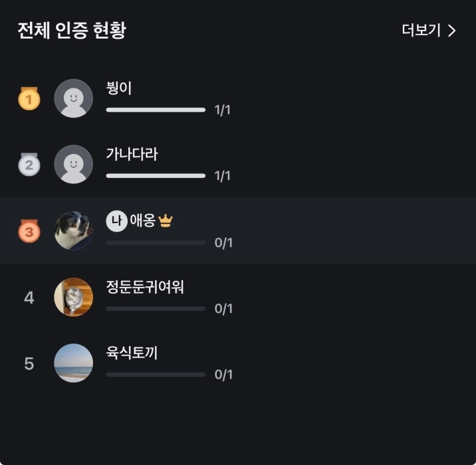View 육식토끼's beach profile photo

tap(73, 363)
